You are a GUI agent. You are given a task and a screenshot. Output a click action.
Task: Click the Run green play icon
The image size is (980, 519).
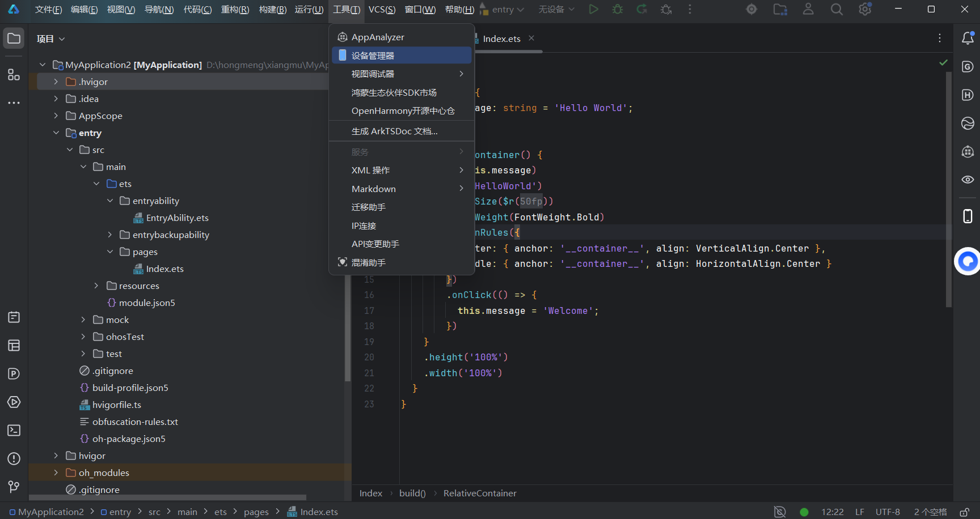593,9
